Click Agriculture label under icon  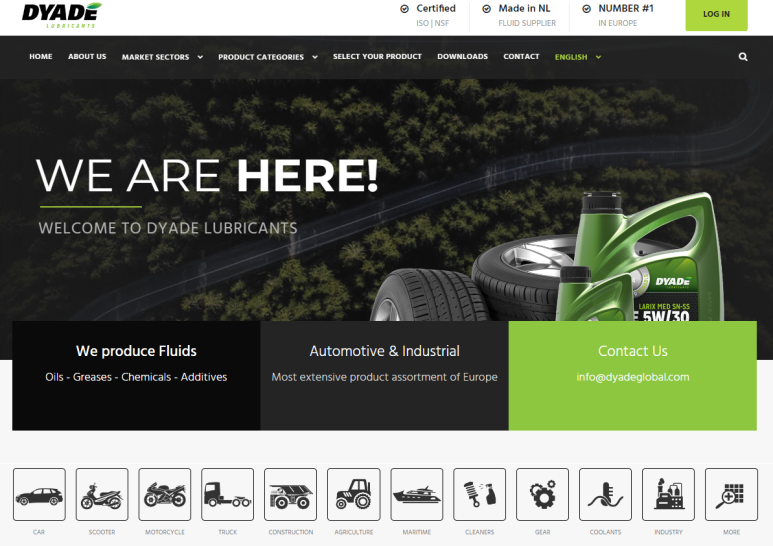tap(353, 532)
